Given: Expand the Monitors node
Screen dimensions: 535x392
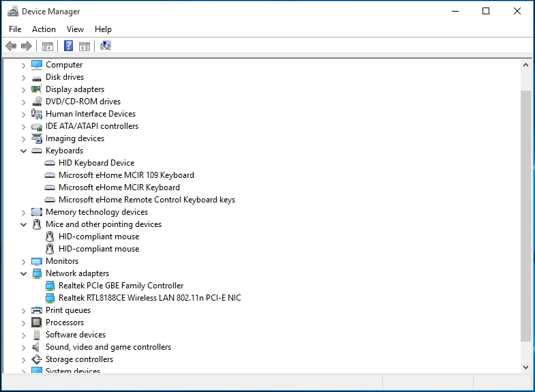Looking at the screenshot, I should tap(23, 262).
